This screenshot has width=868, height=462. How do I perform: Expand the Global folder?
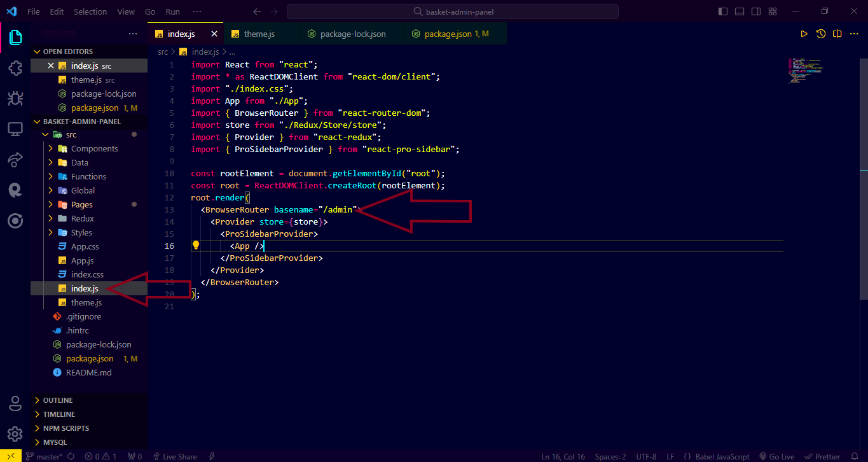coord(89,191)
